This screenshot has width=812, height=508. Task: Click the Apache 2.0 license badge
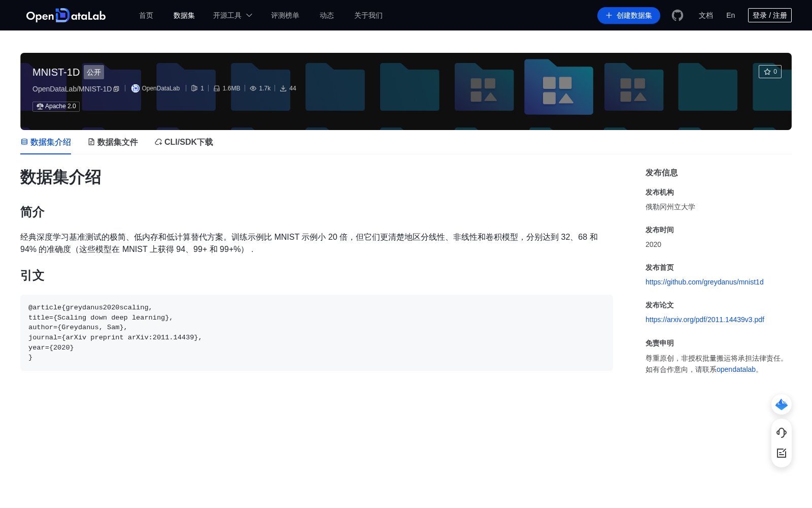(56, 106)
